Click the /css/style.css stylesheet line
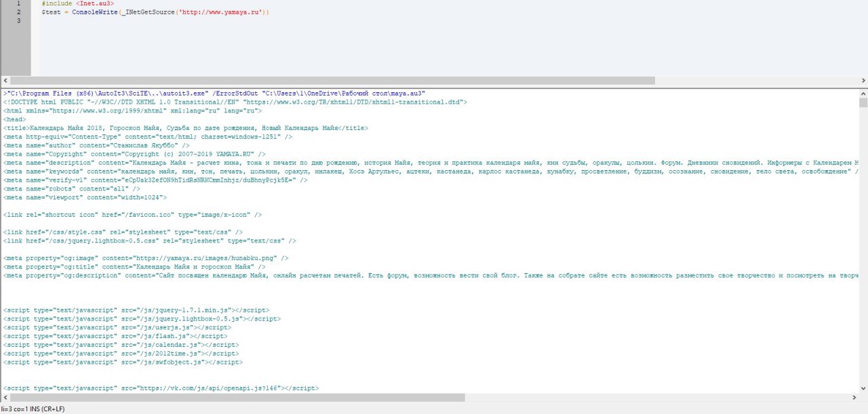The width and height of the screenshot is (868, 414). [x=123, y=232]
